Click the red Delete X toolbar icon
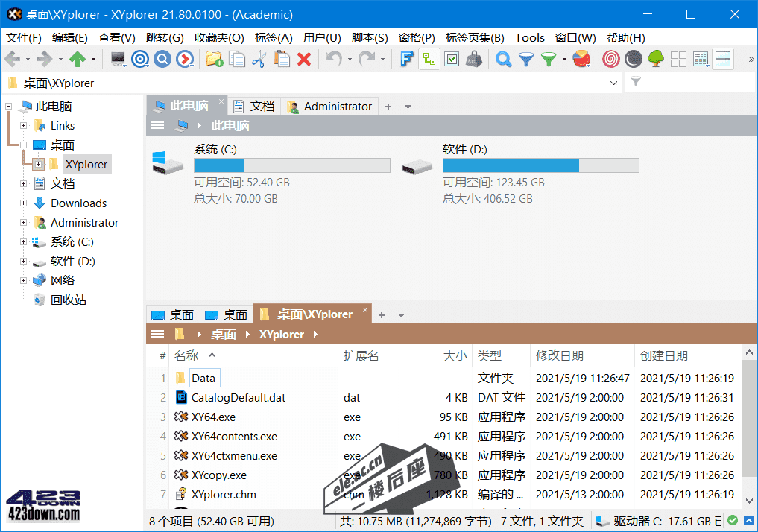 point(304,60)
